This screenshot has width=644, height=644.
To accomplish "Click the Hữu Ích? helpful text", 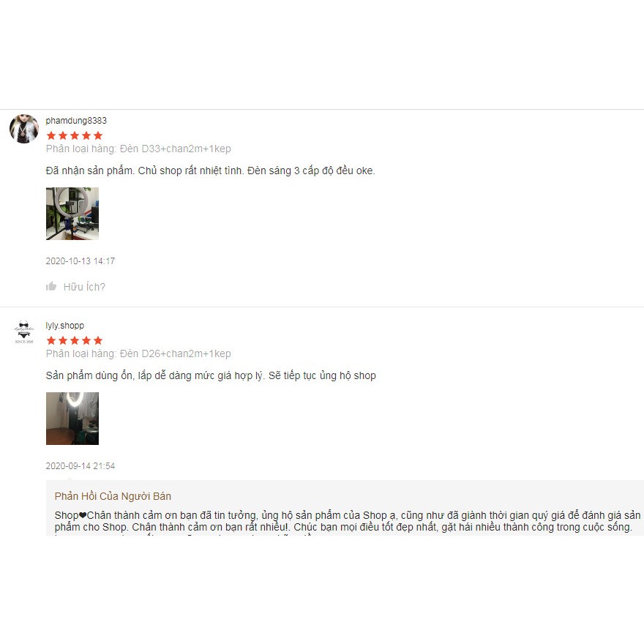I will [x=84, y=287].
